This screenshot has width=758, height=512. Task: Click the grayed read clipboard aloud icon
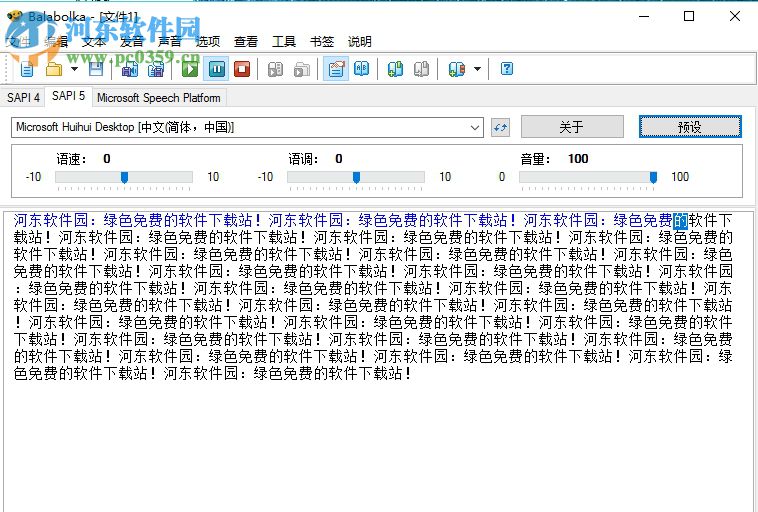coord(302,69)
